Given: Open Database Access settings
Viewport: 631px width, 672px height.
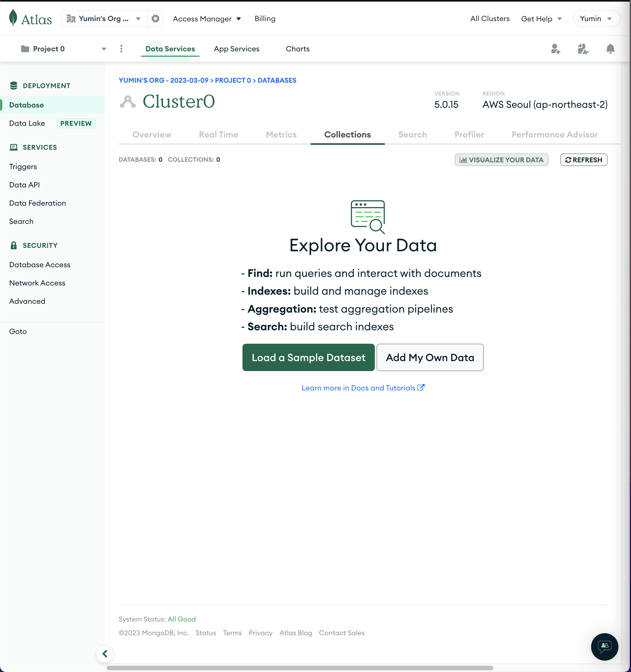Looking at the screenshot, I should coord(40,265).
